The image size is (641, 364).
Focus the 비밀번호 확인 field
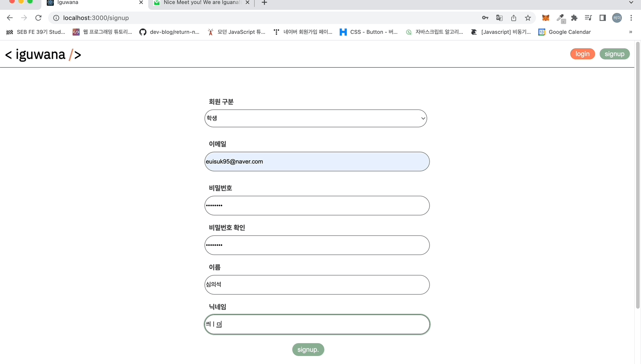click(317, 245)
